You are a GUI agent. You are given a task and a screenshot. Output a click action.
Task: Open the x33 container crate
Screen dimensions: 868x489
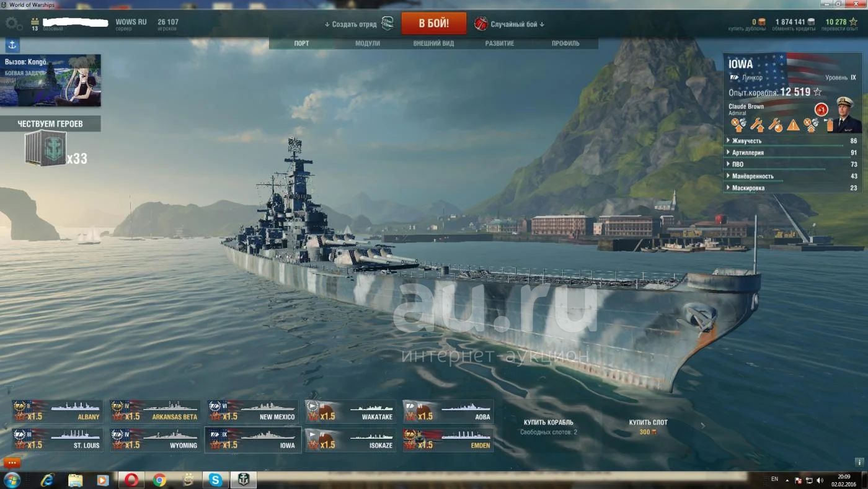tap(46, 149)
